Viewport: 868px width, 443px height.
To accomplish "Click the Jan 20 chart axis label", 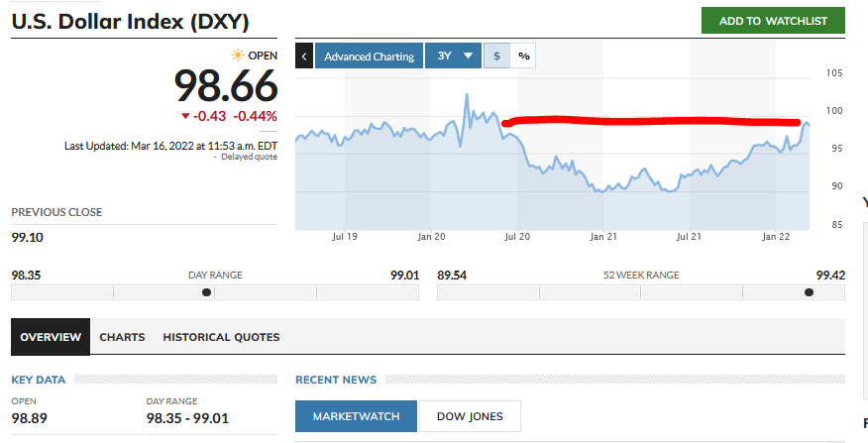I will coord(431,237).
